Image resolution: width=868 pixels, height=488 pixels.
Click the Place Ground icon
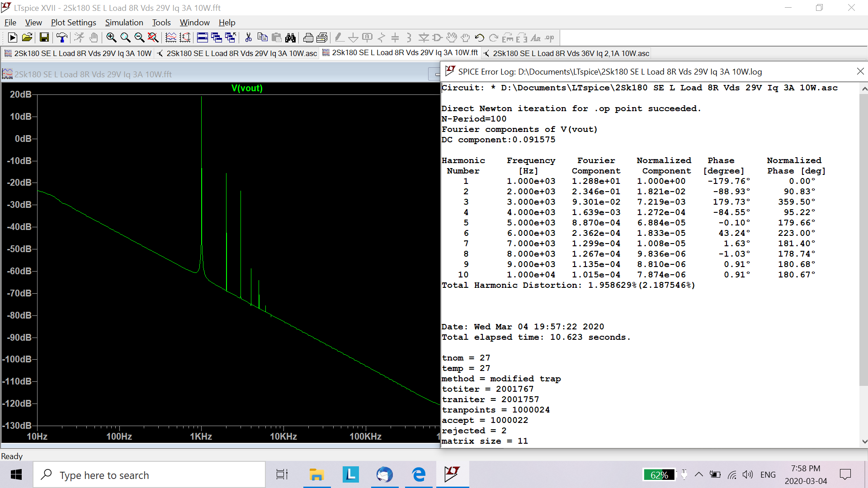click(x=354, y=38)
